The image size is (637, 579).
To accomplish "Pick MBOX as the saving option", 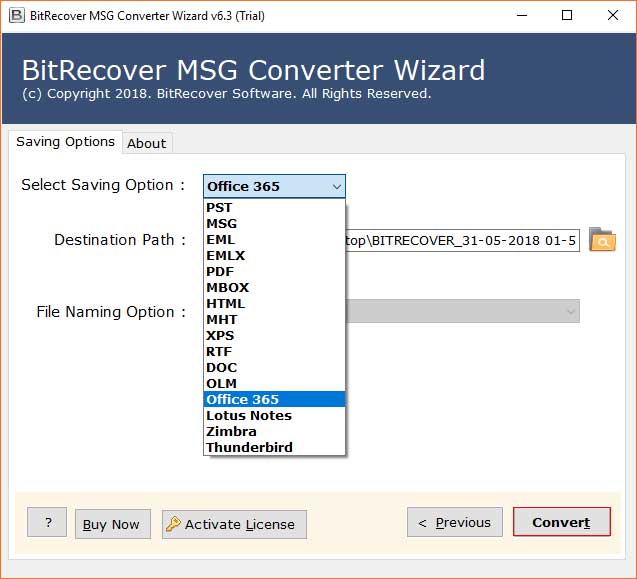I will coord(274,287).
